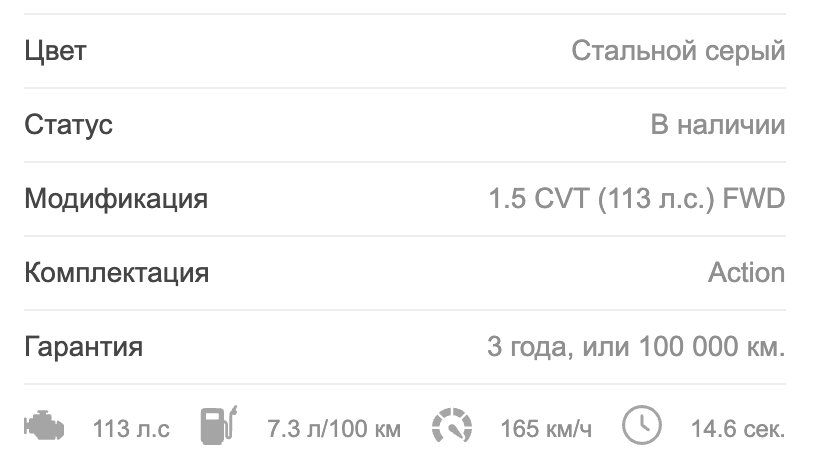Select the 1.5 CVT (113 л.с.) FWD value
This screenshot has height=472, width=814.
tap(636, 199)
